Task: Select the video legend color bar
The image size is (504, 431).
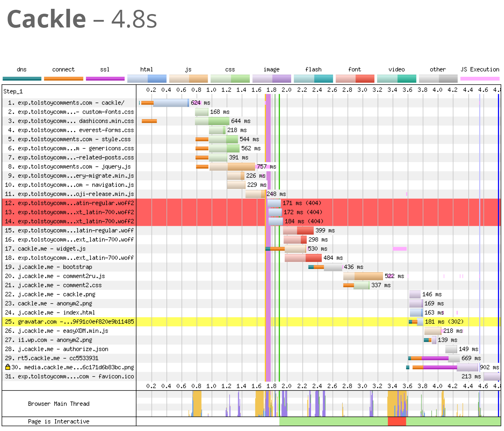Action: 397,78
